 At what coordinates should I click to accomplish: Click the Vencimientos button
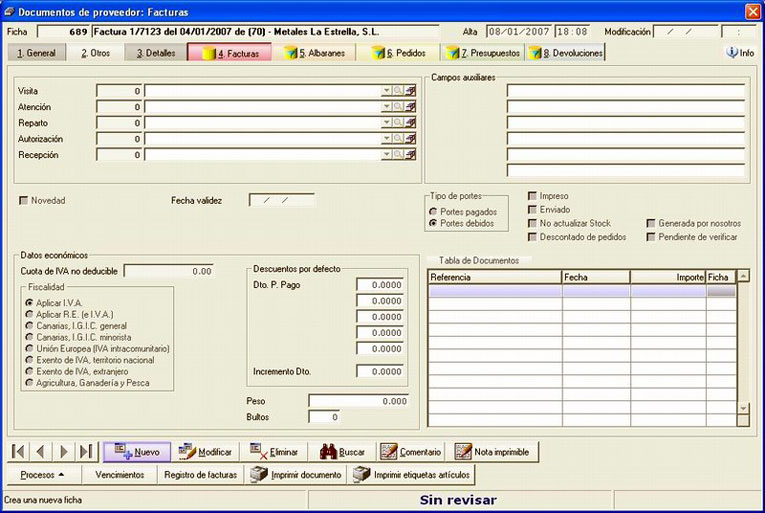click(x=120, y=474)
